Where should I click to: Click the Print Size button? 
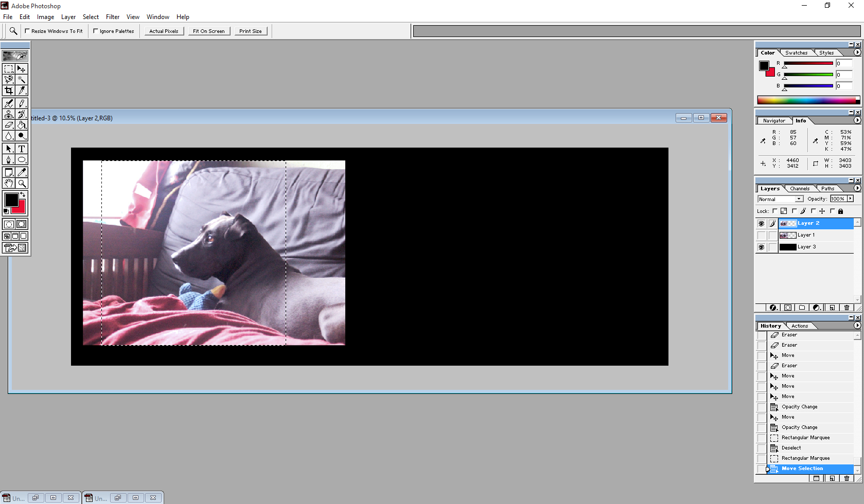click(x=251, y=31)
